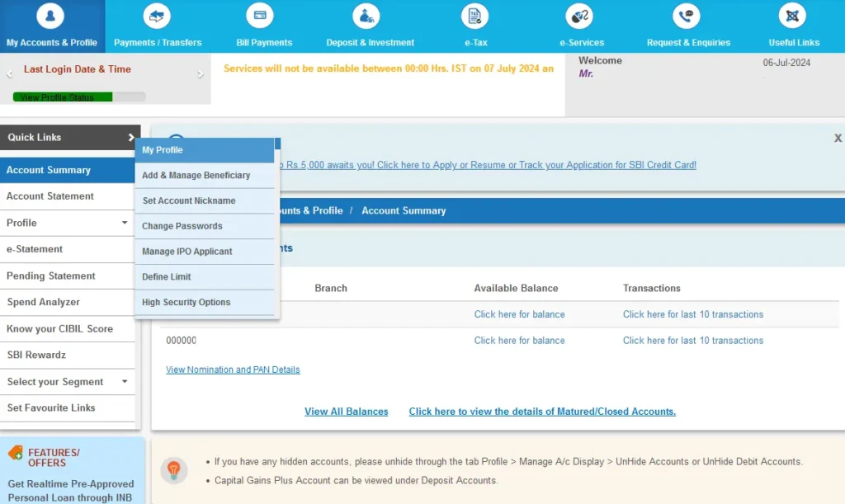This screenshot has width=845, height=504.
Task: Open Payments / Transfers icon
Action: 157,16
